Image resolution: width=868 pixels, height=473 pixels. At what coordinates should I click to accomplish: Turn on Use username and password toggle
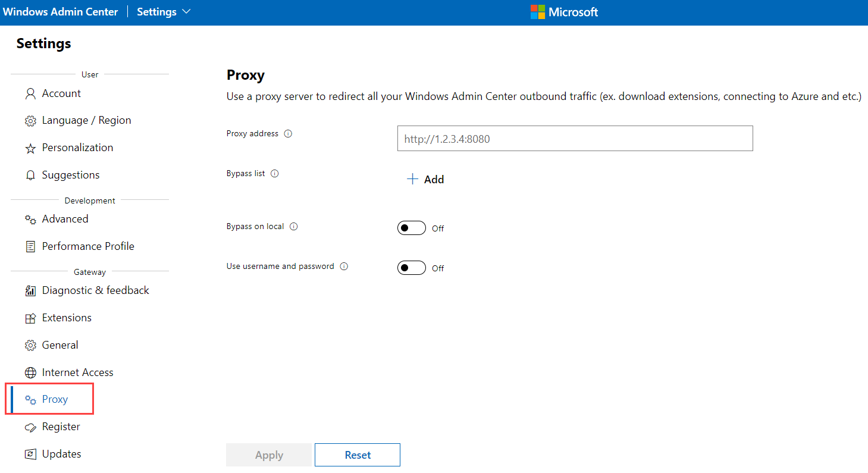click(411, 268)
